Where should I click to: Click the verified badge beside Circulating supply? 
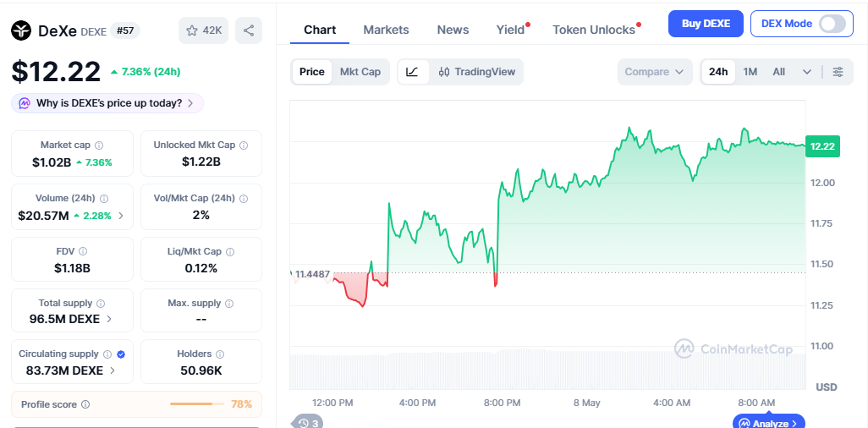coord(121,354)
